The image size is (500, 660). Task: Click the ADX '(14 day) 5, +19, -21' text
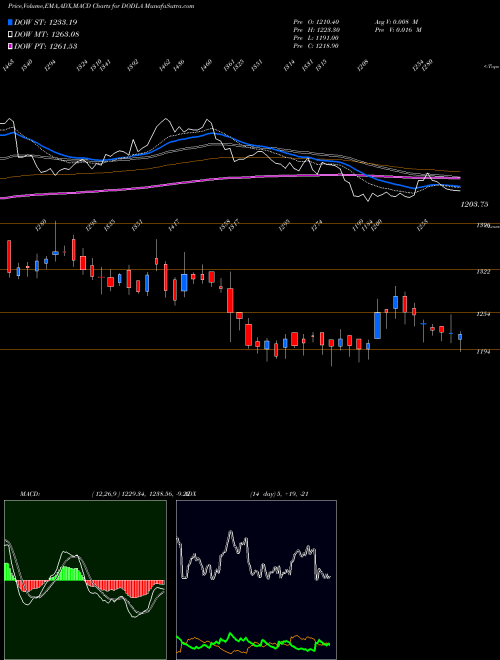280,494
